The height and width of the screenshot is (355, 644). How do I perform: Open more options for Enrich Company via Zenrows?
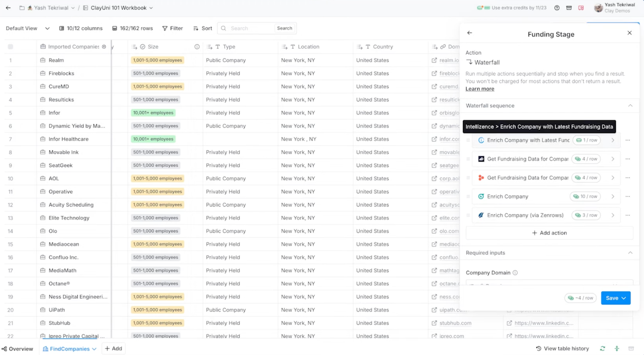coord(627,215)
